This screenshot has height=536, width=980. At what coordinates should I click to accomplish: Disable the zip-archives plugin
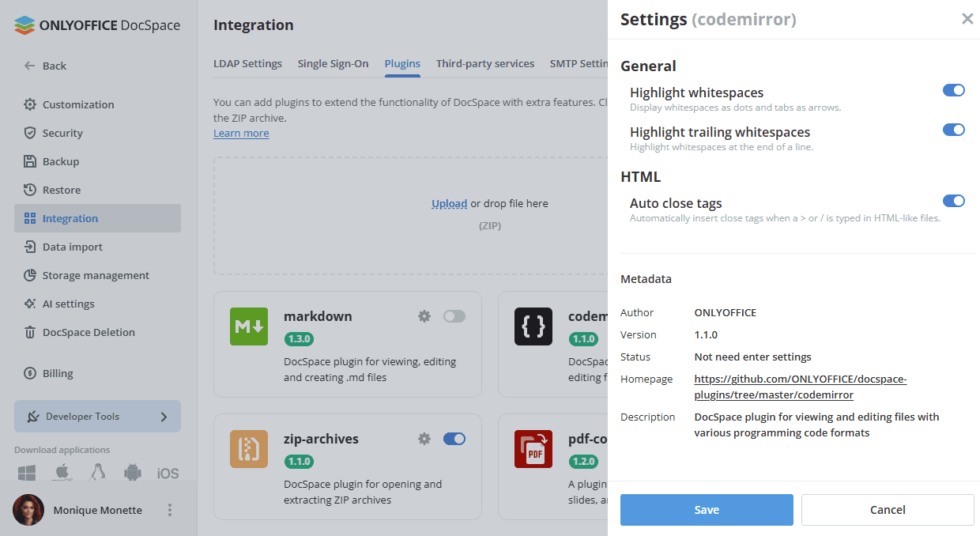[x=454, y=439]
